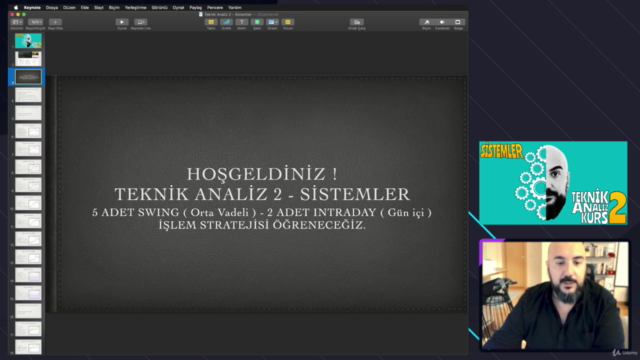Add a comment with the Yorum icon
640x360 pixels.
[x=288, y=22]
